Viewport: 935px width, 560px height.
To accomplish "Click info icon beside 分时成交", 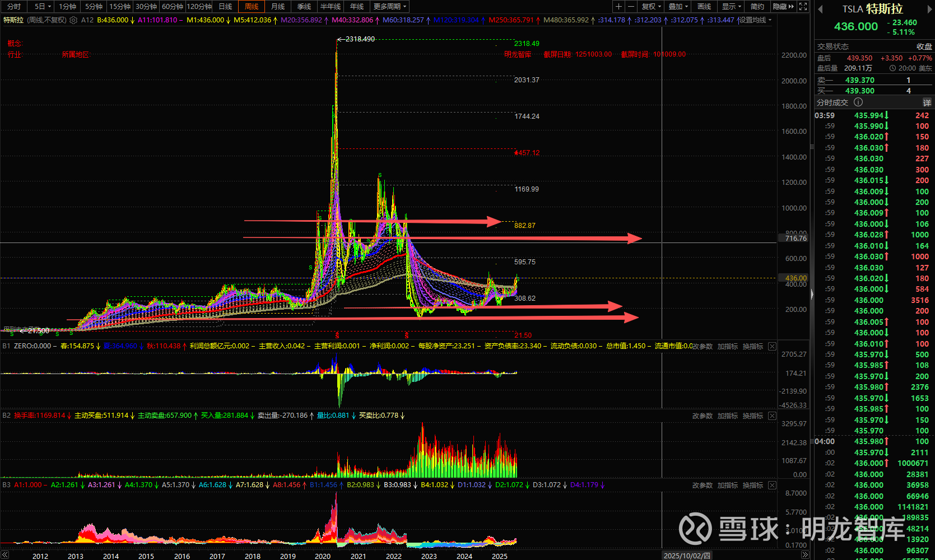I will (858, 102).
